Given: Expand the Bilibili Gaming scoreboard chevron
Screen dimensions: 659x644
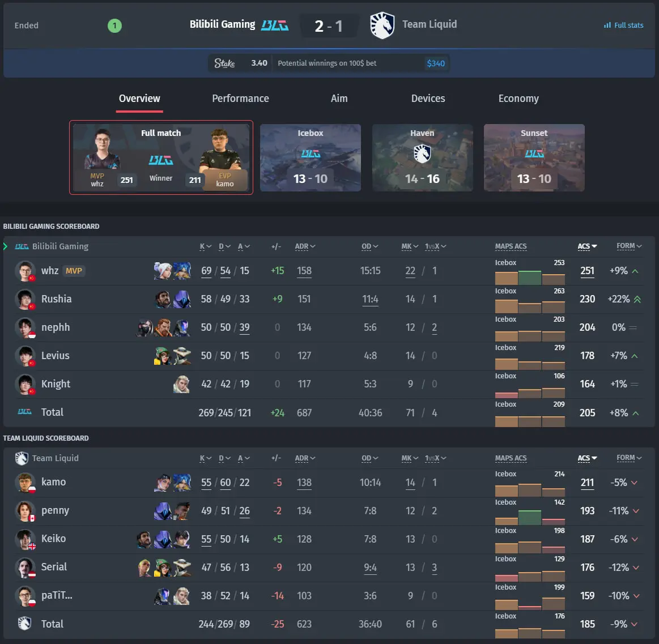Looking at the screenshot, I should (x=6, y=246).
